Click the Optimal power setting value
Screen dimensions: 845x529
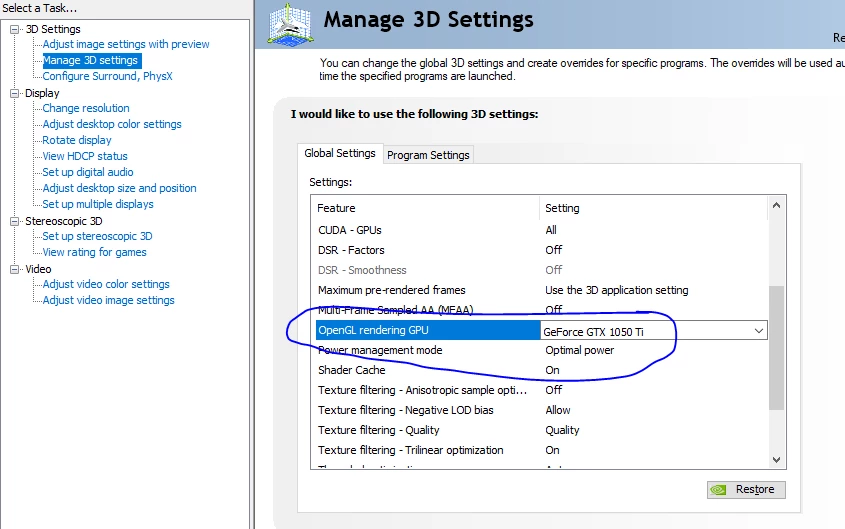579,350
